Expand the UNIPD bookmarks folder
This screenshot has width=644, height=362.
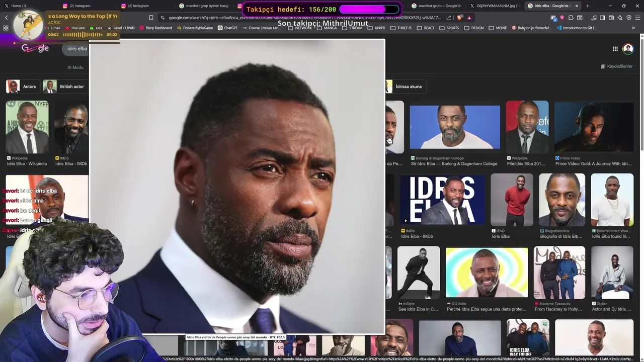pos(376,28)
